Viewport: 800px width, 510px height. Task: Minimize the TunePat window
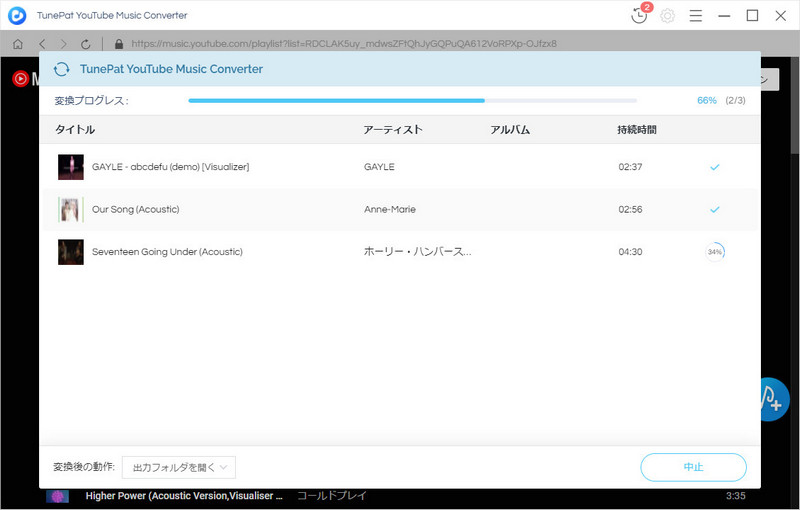724,16
